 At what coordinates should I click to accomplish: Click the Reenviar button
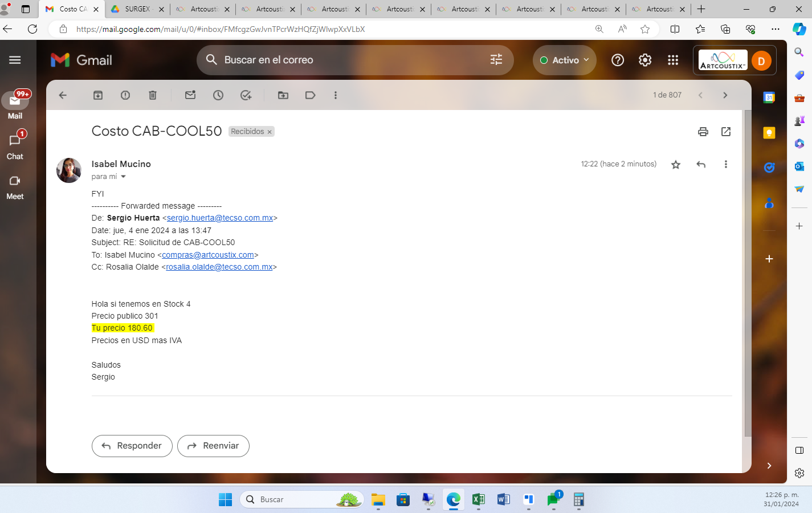213,446
